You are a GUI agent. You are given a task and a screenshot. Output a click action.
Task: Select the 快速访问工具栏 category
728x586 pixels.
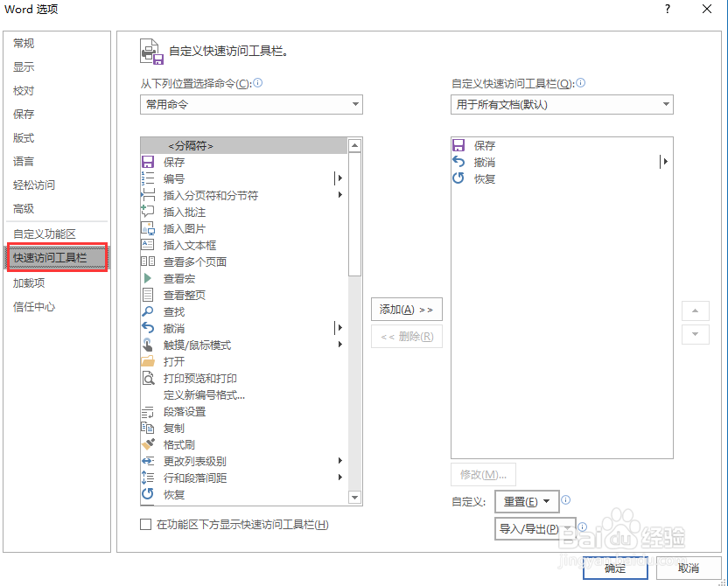[x=57, y=257]
